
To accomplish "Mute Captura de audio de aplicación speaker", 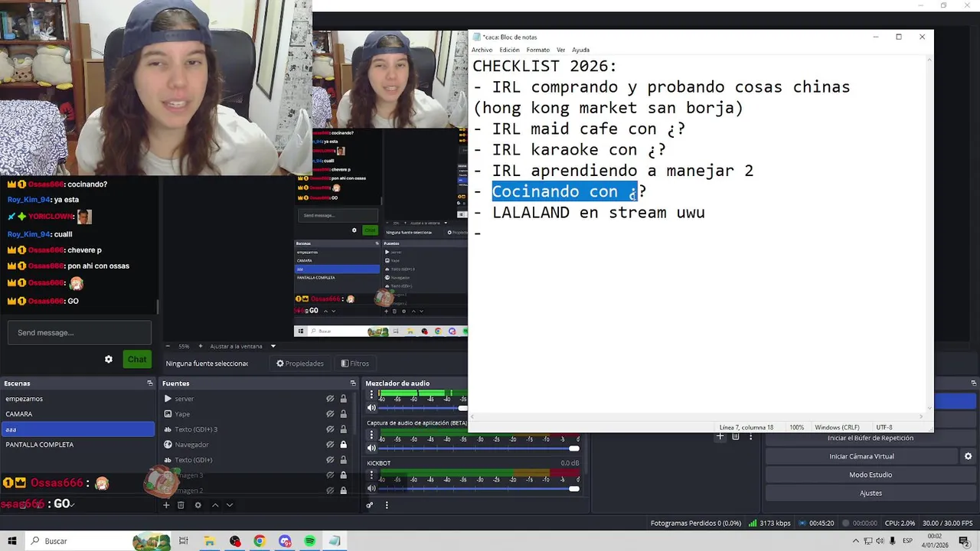I will [372, 448].
